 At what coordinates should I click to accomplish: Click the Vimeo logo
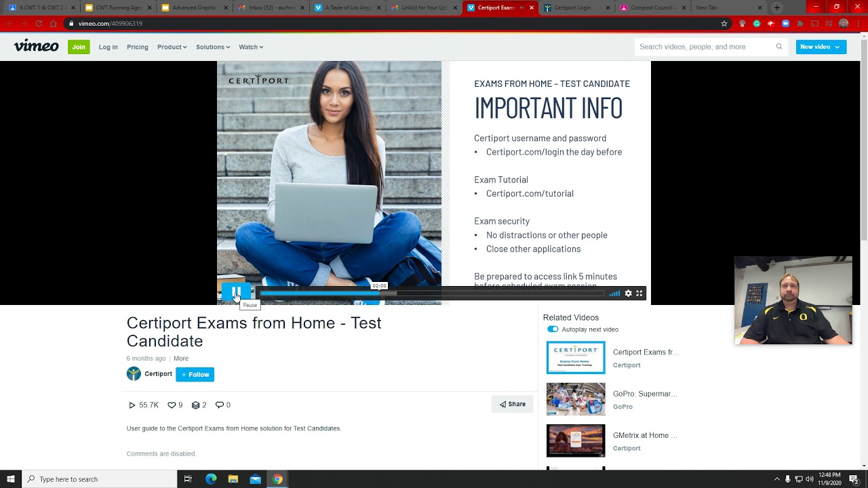36,46
